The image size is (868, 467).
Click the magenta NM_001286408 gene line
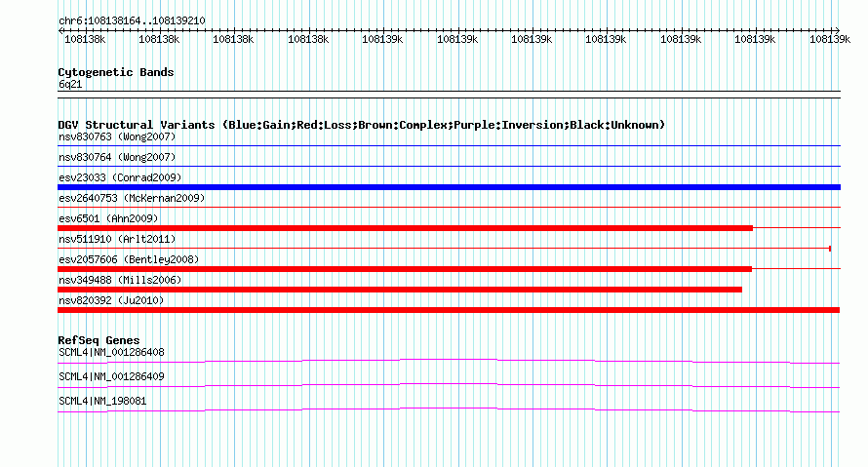449,361
